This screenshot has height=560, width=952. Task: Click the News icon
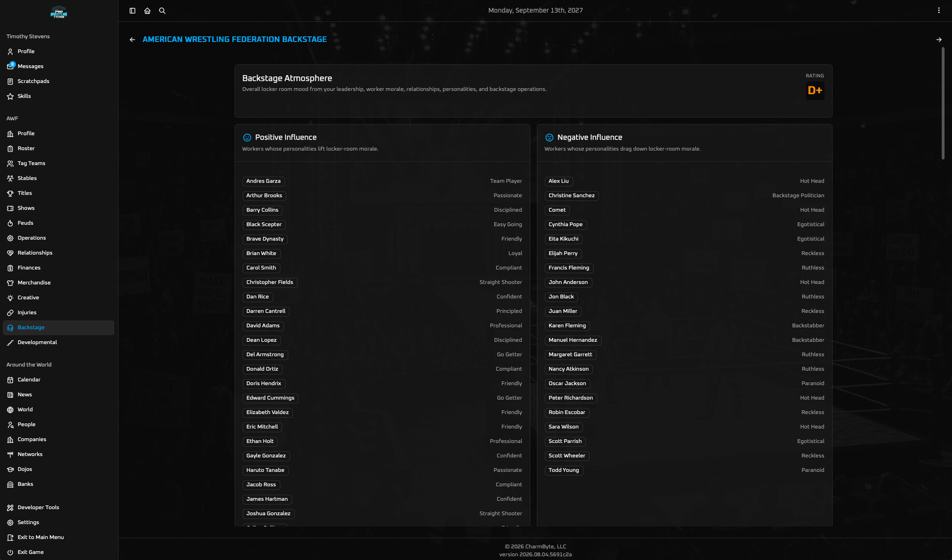point(10,395)
